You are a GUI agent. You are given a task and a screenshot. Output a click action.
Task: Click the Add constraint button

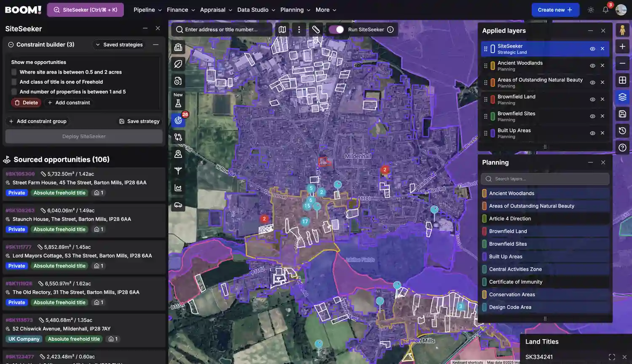coord(69,103)
